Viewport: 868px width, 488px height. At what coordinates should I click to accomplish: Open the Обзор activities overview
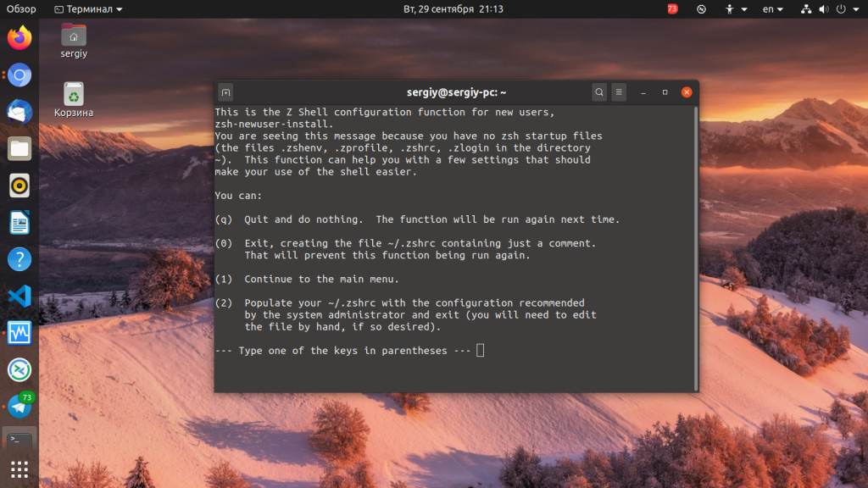[21, 9]
